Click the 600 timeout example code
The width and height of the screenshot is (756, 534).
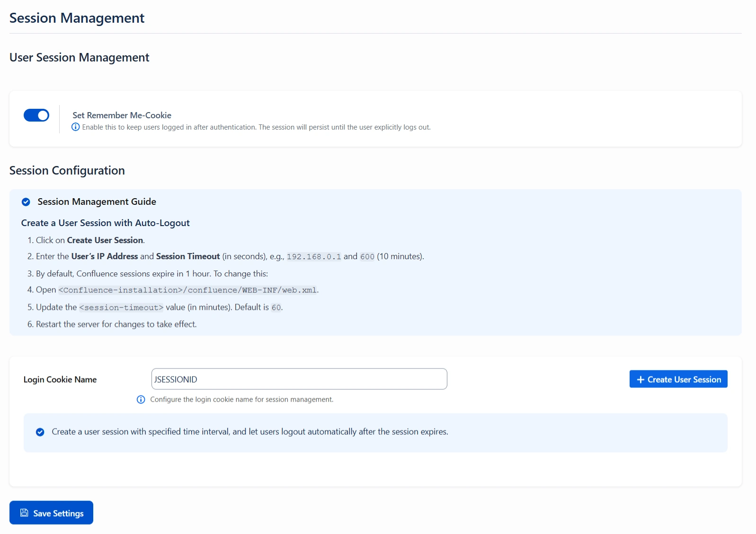pos(367,257)
